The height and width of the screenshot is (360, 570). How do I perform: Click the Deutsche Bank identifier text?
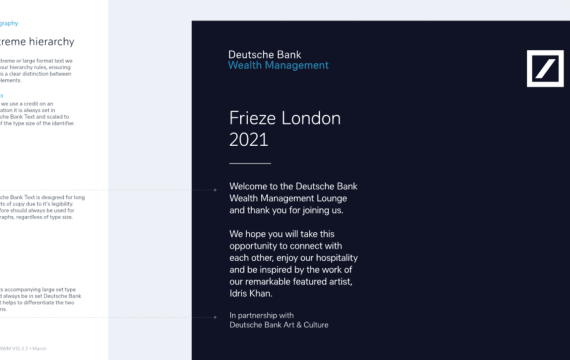(265, 55)
